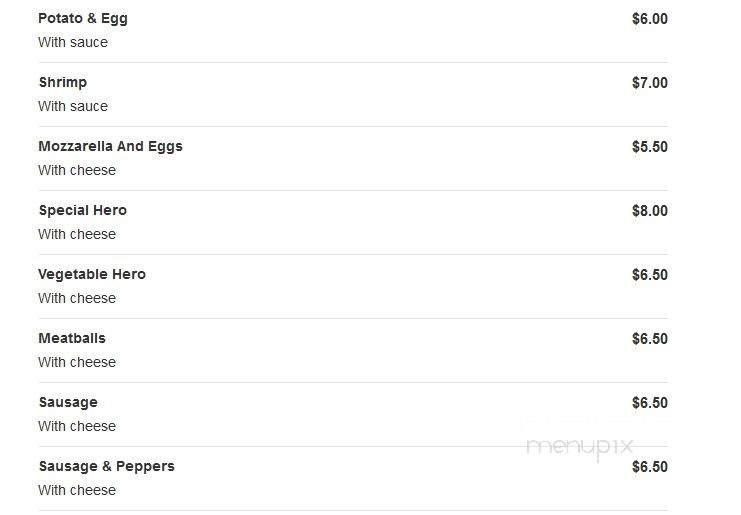Open the Mozzarella And Eggs entry
Viewport: 741px width, 515px height.
111,146
